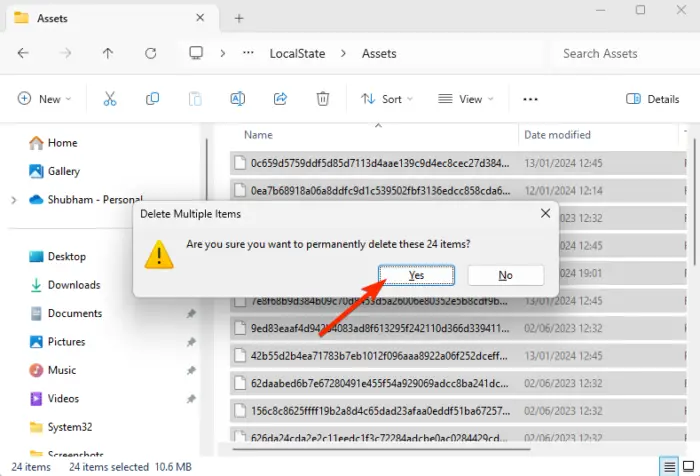
Task: Toggle the Details pane button
Action: 652,99
